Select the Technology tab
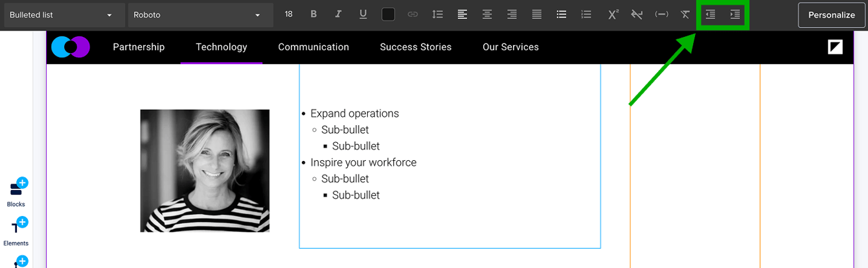The image size is (868, 268). 222,47
